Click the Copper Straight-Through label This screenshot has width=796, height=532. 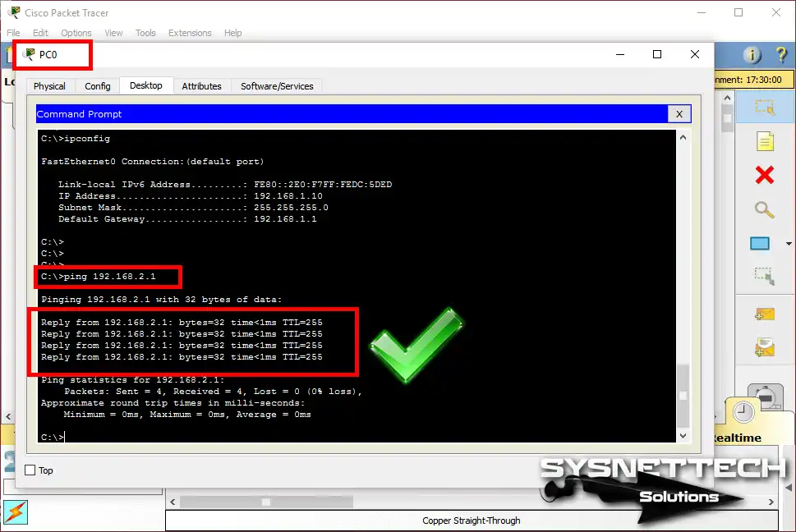471,521
